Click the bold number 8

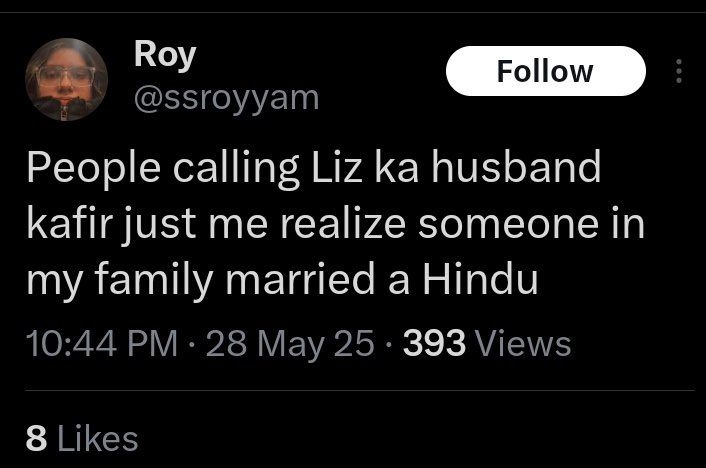[x=36, y=438]
